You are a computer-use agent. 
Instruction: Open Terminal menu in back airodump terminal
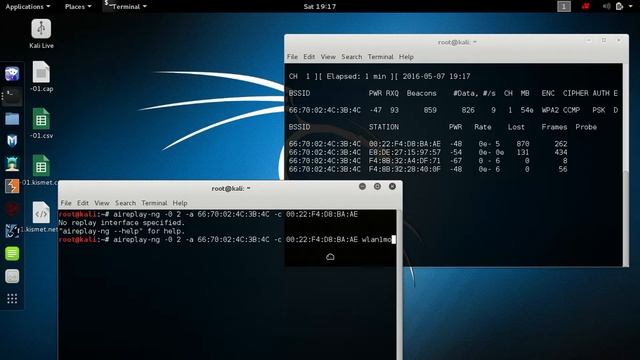(x=380, y=57)
